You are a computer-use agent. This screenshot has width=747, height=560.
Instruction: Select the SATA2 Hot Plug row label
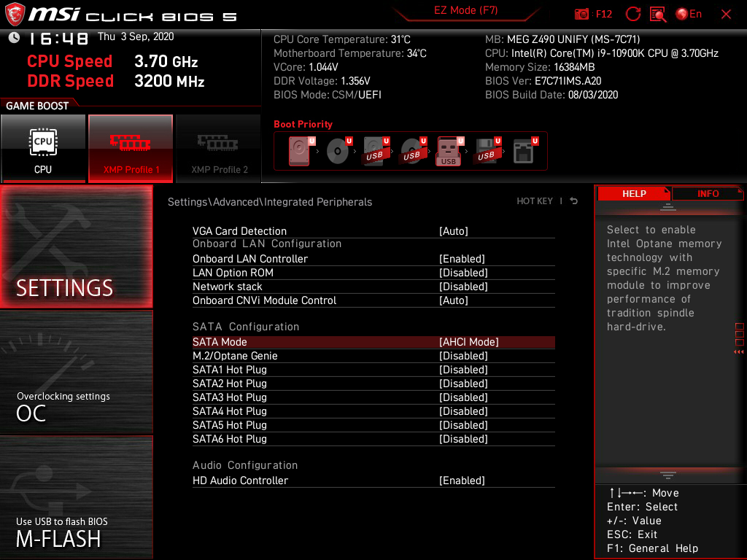(x=230, y=384)
